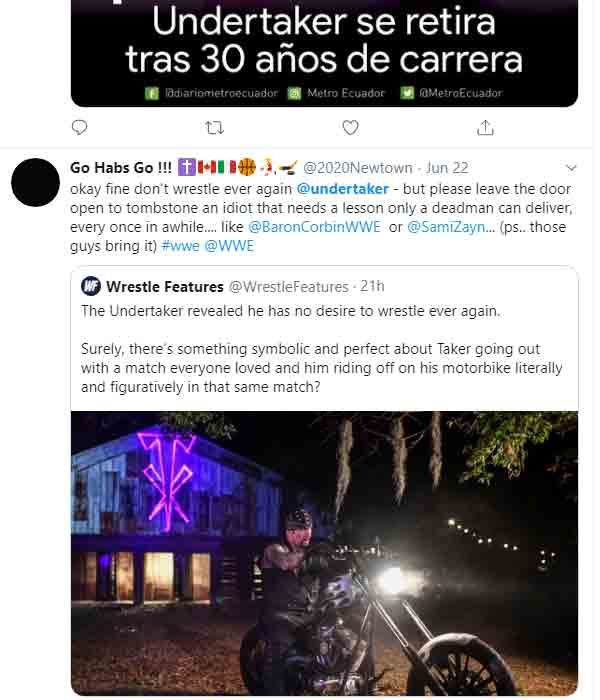This screenshot has width=600, height=700.
Task: Like the tweet with heart icon
Action: click(350, 128)
